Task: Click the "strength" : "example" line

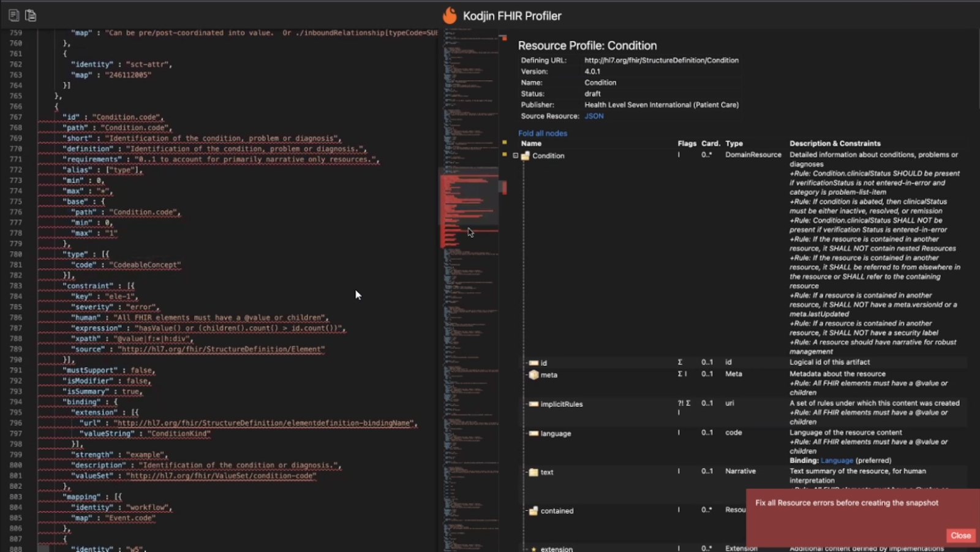Action: tap(119, 455)
